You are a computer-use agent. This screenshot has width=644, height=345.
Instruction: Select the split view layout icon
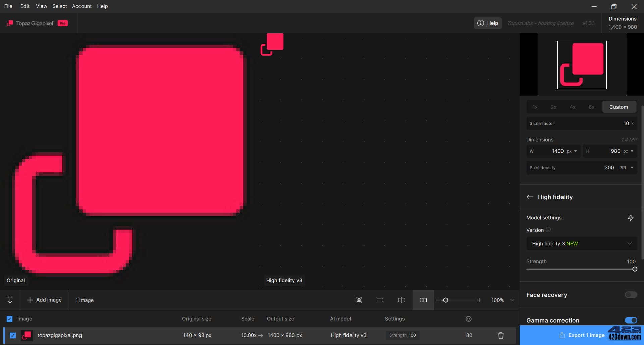tap(401, 300)
